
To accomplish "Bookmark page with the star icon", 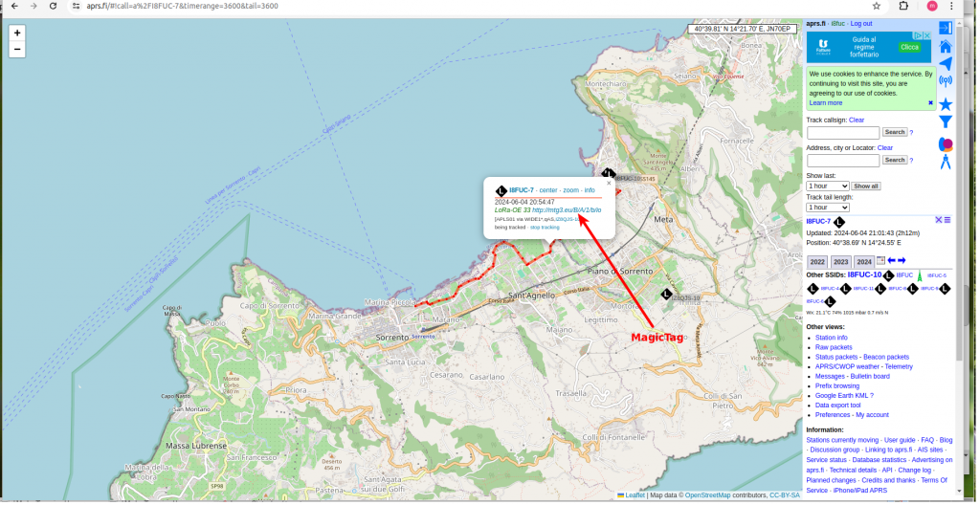I will 877,6.
